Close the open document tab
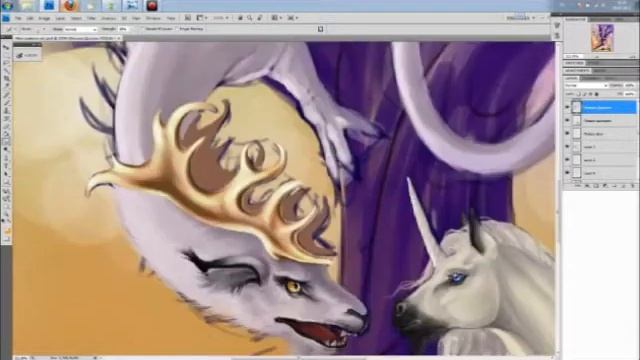The width and height of the screenshot is (640, 360). [119, 38]
